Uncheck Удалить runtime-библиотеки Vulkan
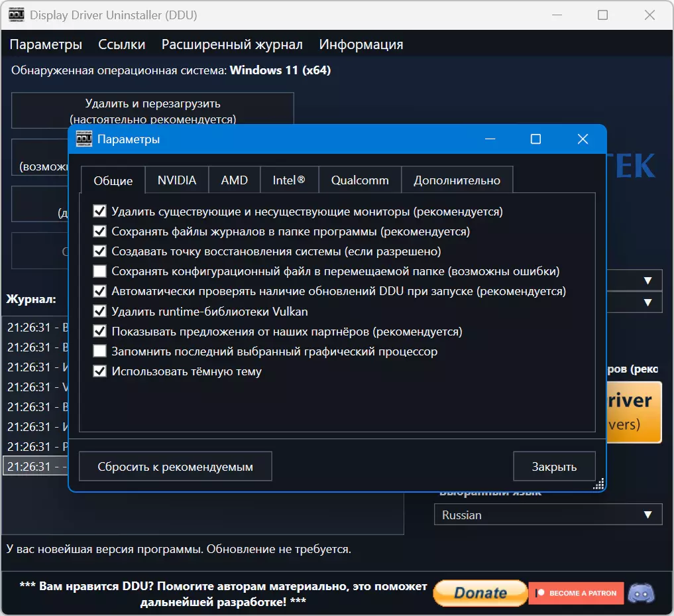The height and width of the screenshot is (616, 674). tap(99, 311)
